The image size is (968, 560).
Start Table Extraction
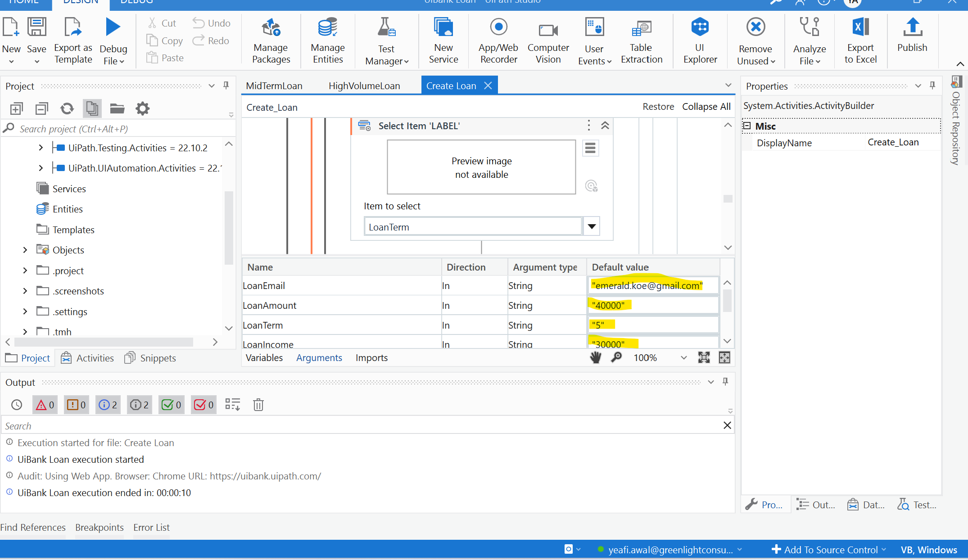point(642,41)
